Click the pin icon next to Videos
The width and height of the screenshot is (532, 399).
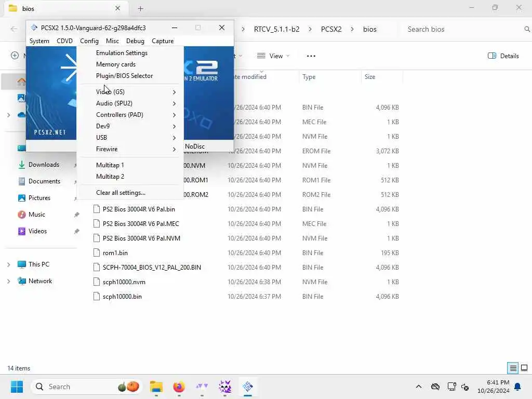tap(77, 231)
